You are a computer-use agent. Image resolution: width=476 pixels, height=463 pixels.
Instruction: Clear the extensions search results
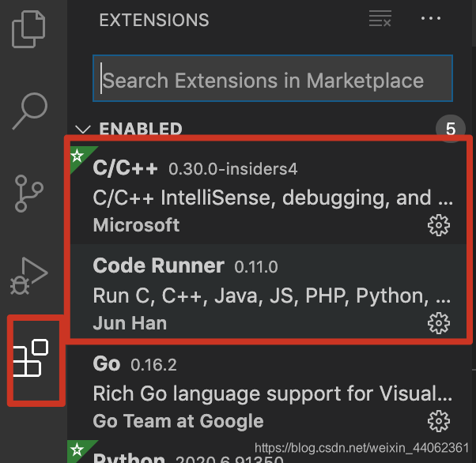pos(380,20)
